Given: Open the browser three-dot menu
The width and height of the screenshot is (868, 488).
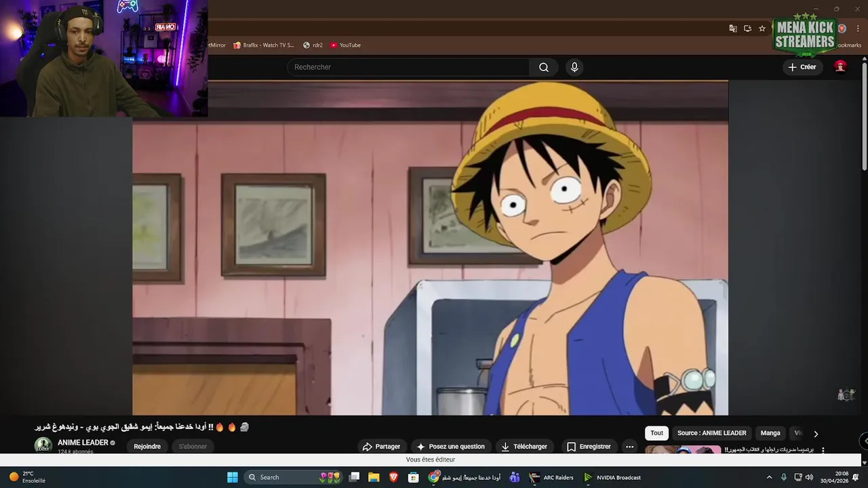Looking at the screenshot, I should 858,28.
